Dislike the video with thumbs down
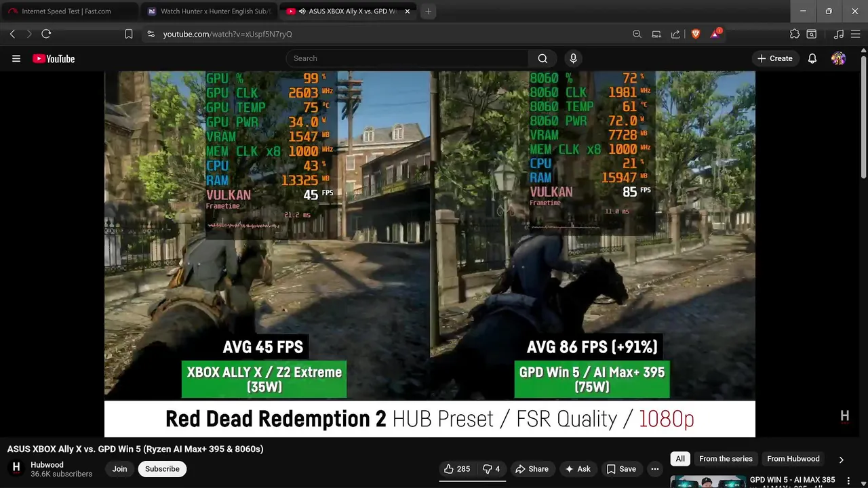Screen dimensions: 868x488 coord(491,469)
